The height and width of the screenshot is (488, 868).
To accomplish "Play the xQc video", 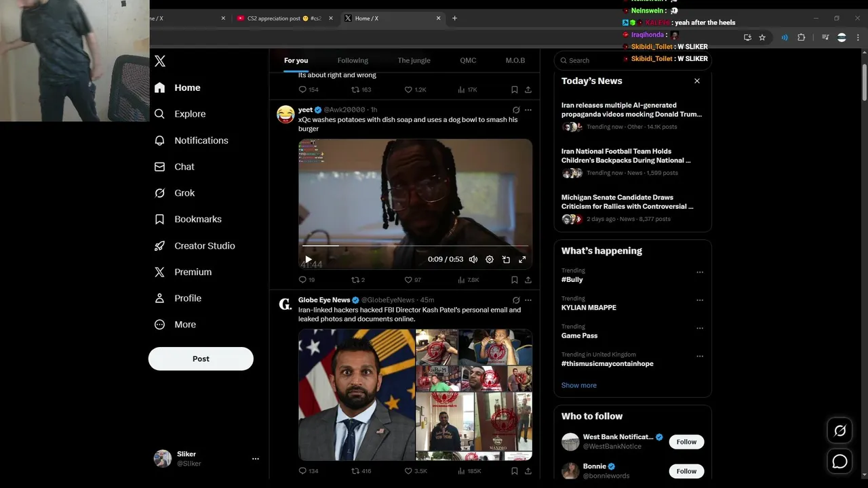I will tap(308, 259).
